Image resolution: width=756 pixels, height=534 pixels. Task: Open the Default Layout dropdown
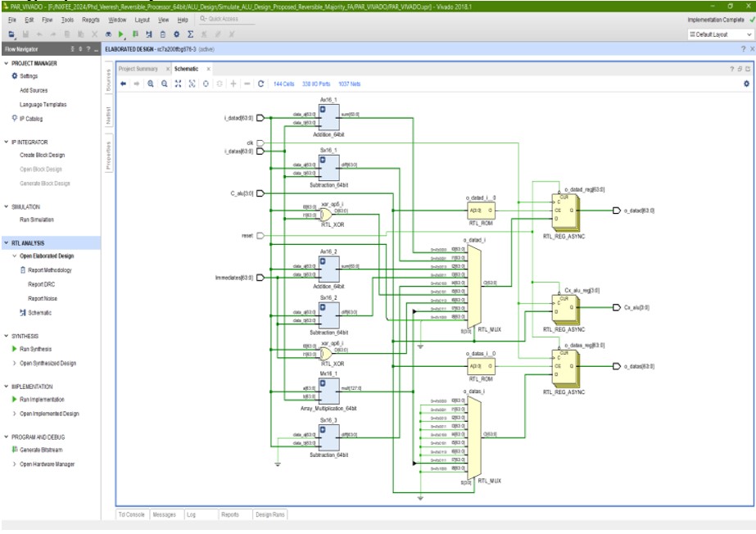click(x=720, y=34)
